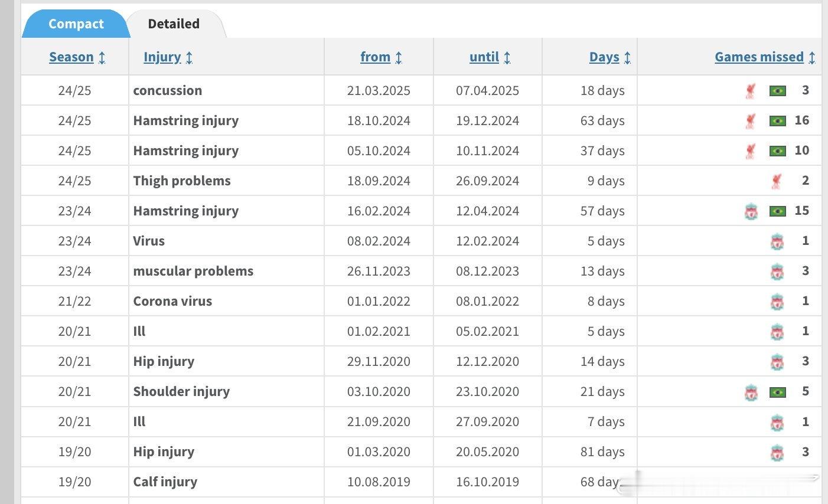Click the Brazil flag in the concussion row

point(777,91)
